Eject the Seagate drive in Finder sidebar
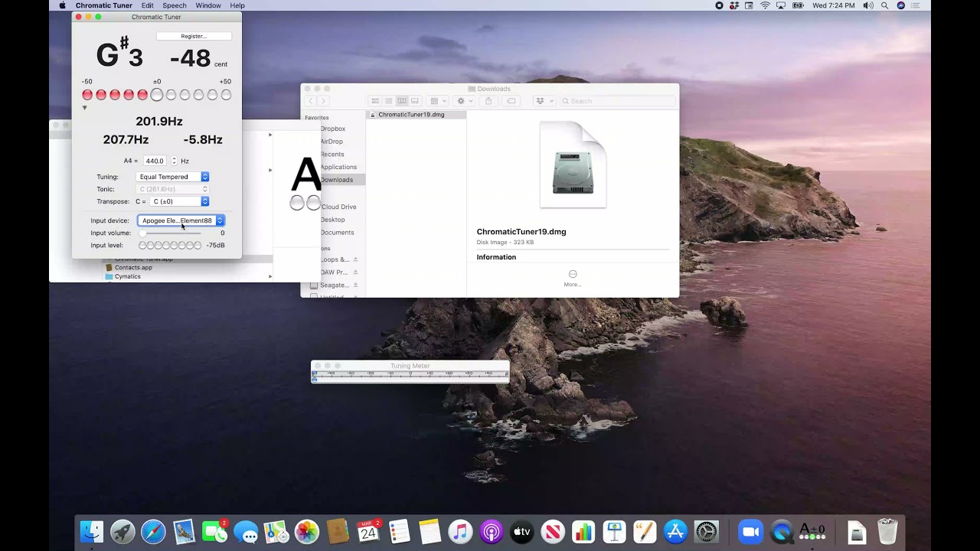980x551 pixels. coord(356,285)
